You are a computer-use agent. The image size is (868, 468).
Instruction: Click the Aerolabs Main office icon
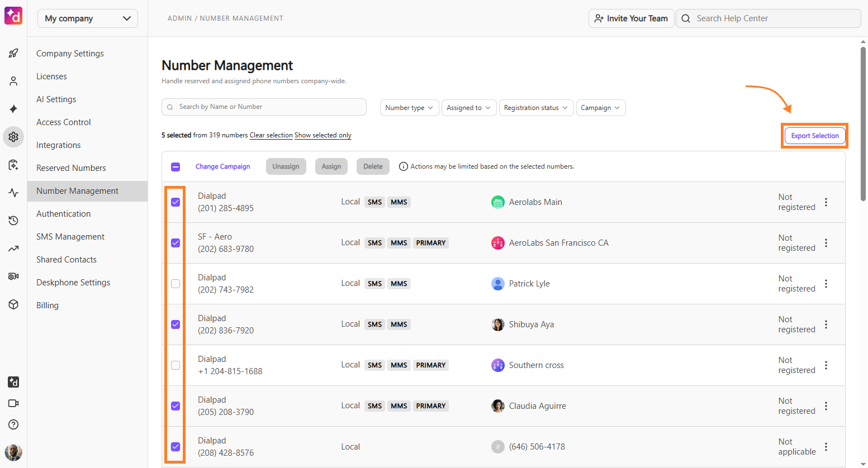(x=497, y=202)
